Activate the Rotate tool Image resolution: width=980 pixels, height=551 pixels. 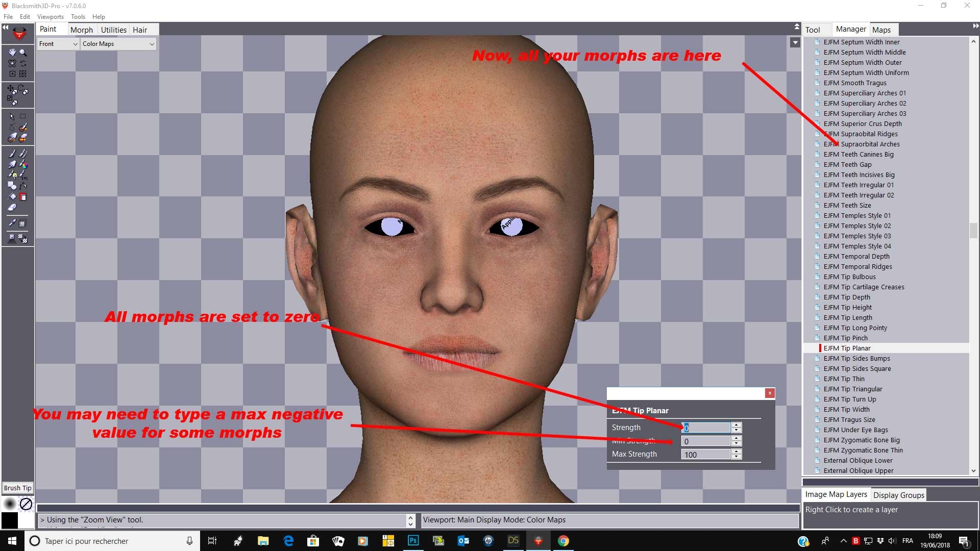[21, 88]
